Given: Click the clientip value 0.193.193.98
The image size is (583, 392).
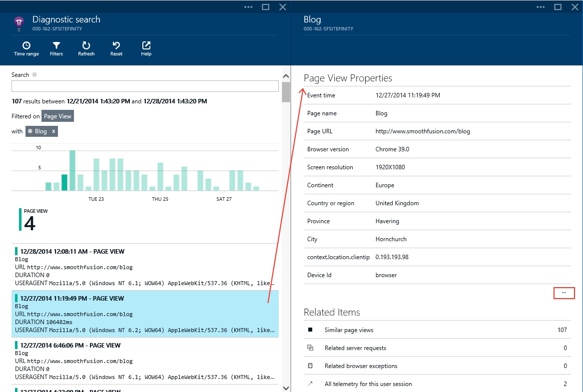Looking at the screenshot, I should [392, 257].
